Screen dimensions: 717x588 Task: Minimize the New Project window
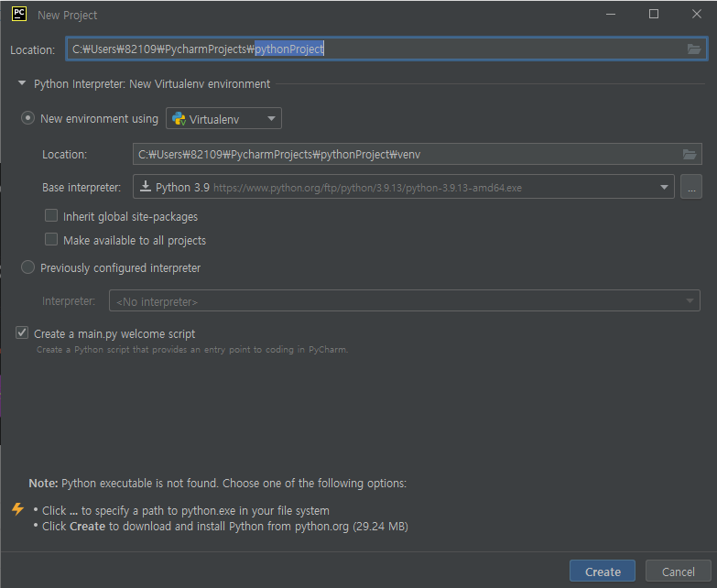[611, 14]
